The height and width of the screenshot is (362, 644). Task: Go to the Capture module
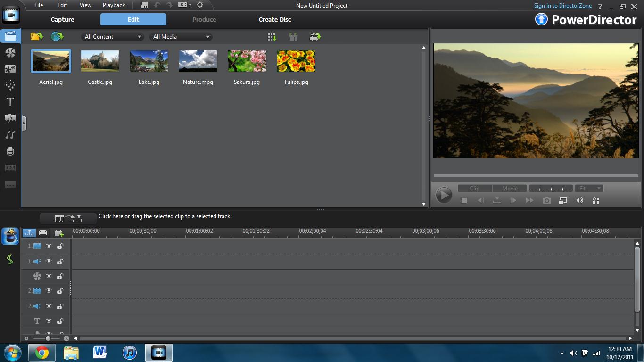coord(62,19)
